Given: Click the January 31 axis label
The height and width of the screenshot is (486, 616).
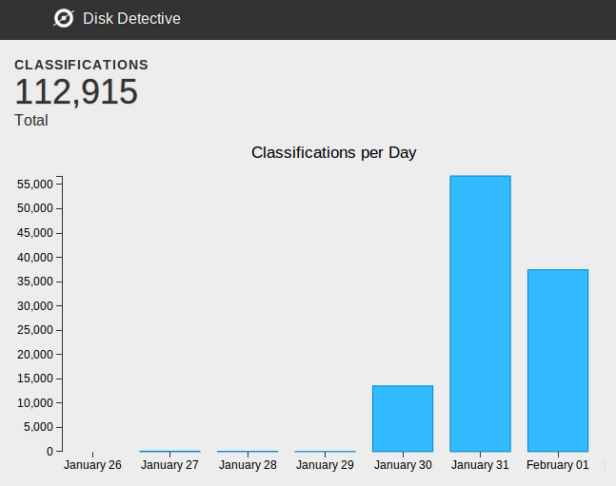Looking at the screenshot, I should point(480,465).
